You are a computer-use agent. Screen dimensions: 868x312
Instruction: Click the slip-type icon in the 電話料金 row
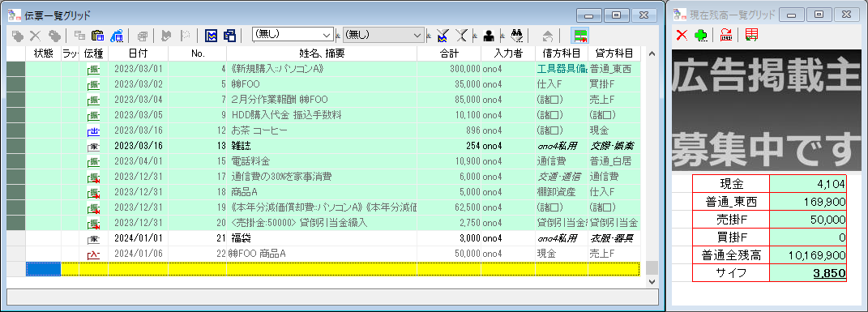click(93, 161)
